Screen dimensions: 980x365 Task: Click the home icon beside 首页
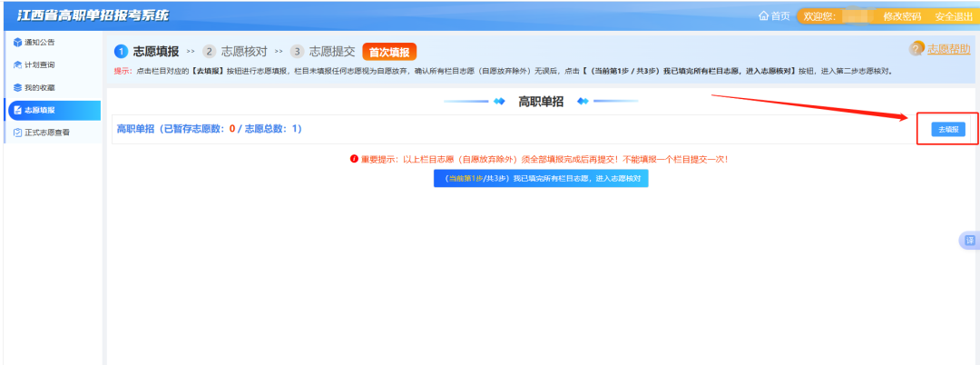[x=763, y=16]
